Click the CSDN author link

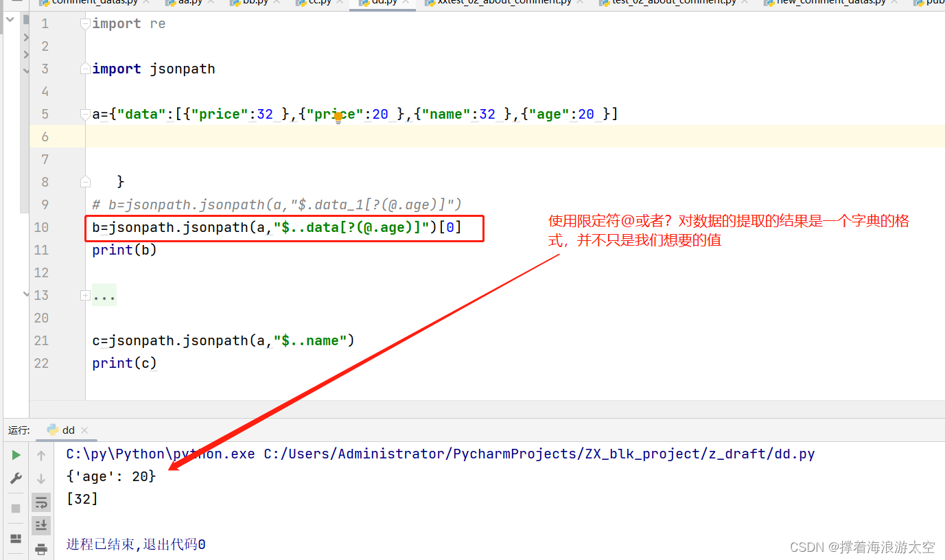(x=861, y=547)
